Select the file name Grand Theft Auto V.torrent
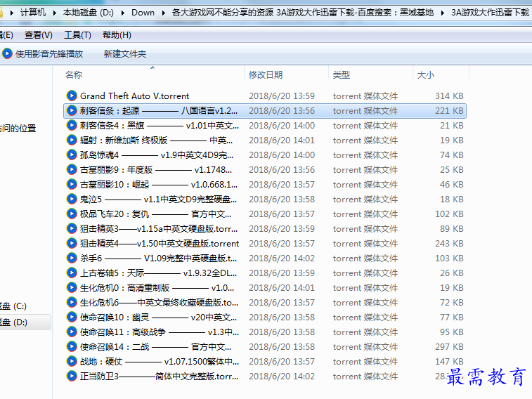Viewport: 532px width, 399px height. click(134, 96)
